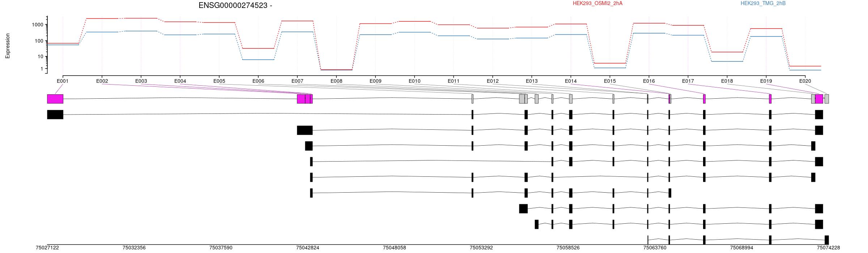Click exon label E005
868x253 pixels.
(219, 81)
